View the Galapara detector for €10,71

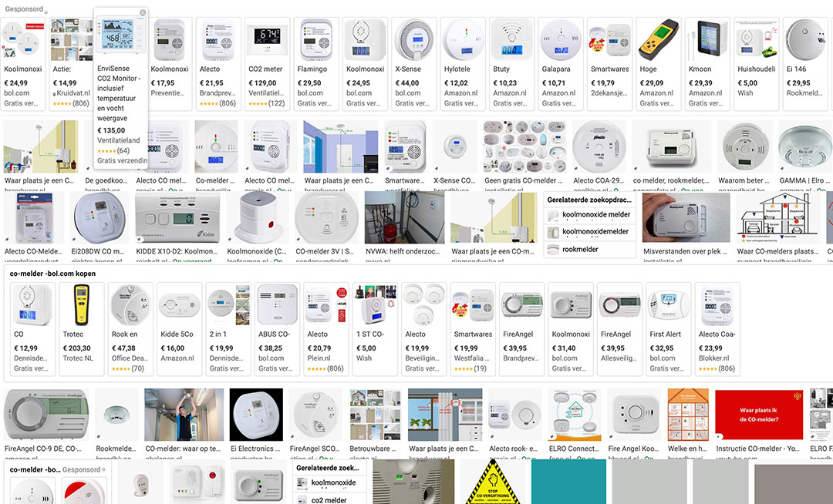click(x=560, y=64)
